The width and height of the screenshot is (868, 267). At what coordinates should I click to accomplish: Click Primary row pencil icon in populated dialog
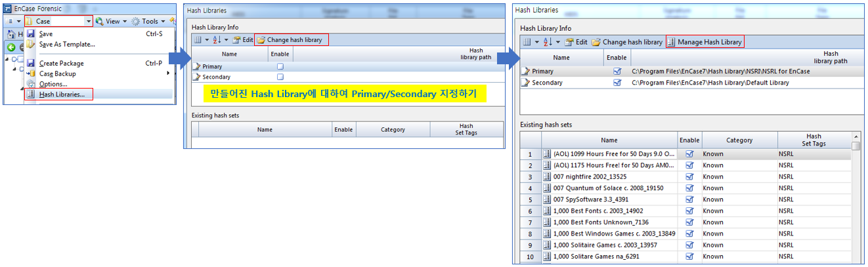(525, 71)
